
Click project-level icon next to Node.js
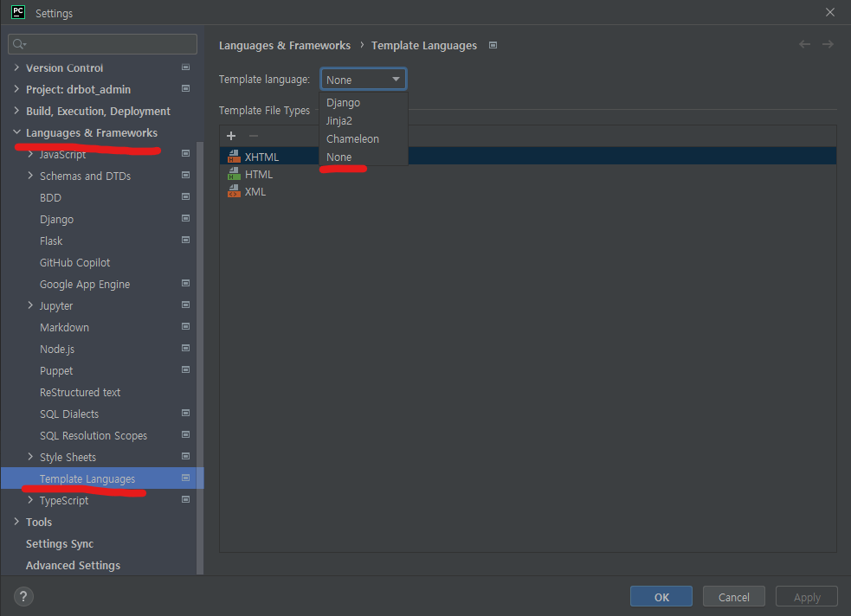point(185,348)
